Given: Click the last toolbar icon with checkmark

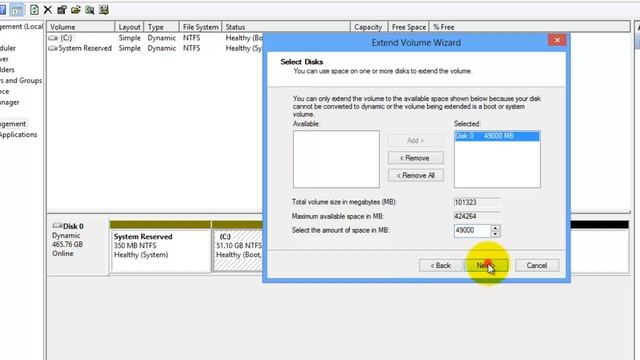Looking at the screenshot, I should click(104, 10).
